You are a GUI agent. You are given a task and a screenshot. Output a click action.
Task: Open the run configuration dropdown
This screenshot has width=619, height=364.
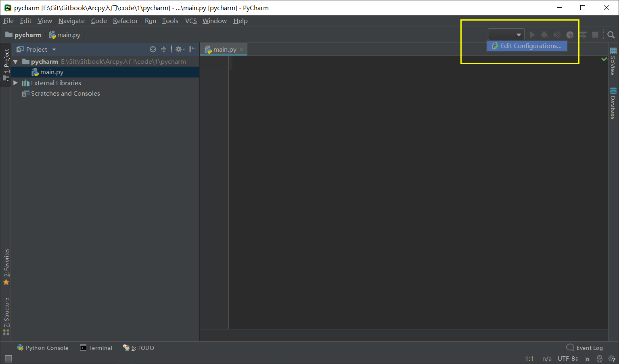point(506,35)
